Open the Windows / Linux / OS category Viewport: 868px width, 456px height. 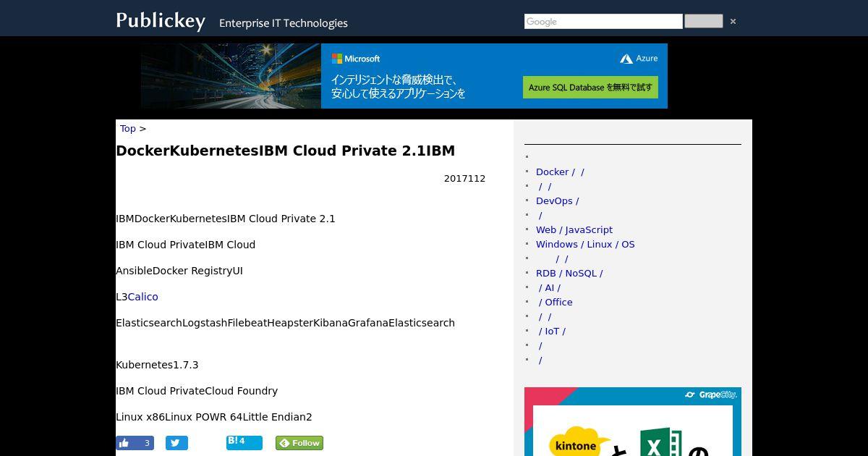[x=585, y=245]
